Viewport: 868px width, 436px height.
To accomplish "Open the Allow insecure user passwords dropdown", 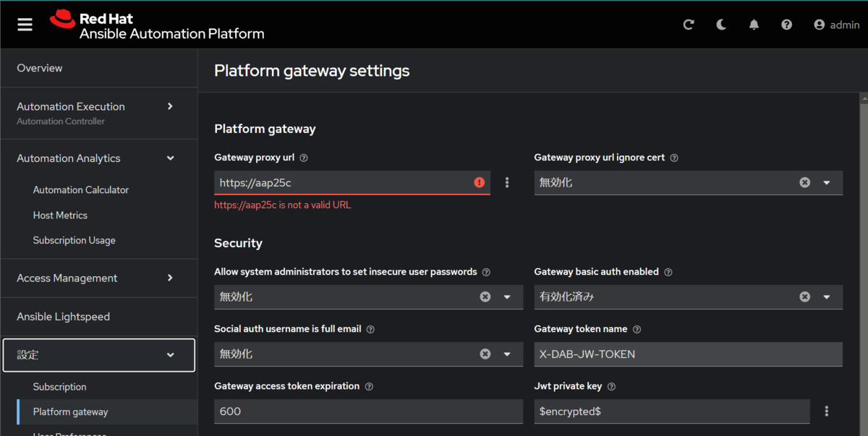I will coord(507,297).
